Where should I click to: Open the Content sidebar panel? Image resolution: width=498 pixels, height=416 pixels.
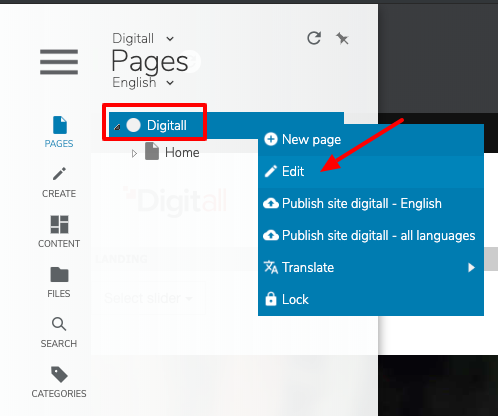(59, 232)
